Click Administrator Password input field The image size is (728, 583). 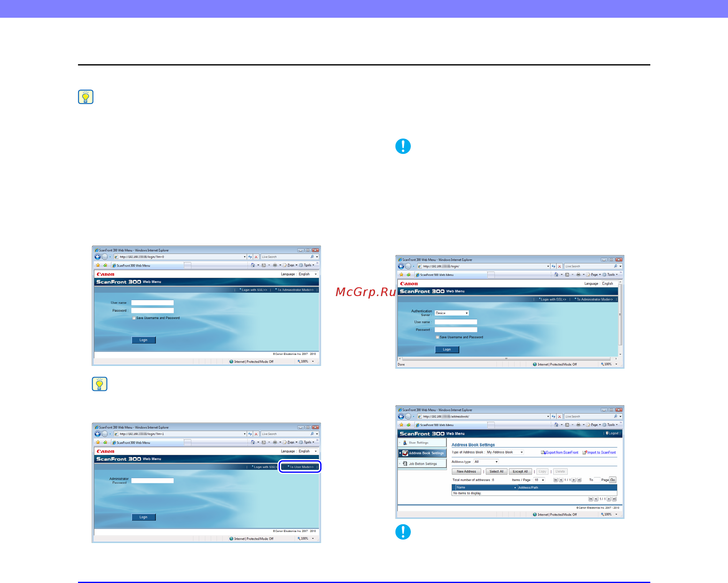point(152,480)
